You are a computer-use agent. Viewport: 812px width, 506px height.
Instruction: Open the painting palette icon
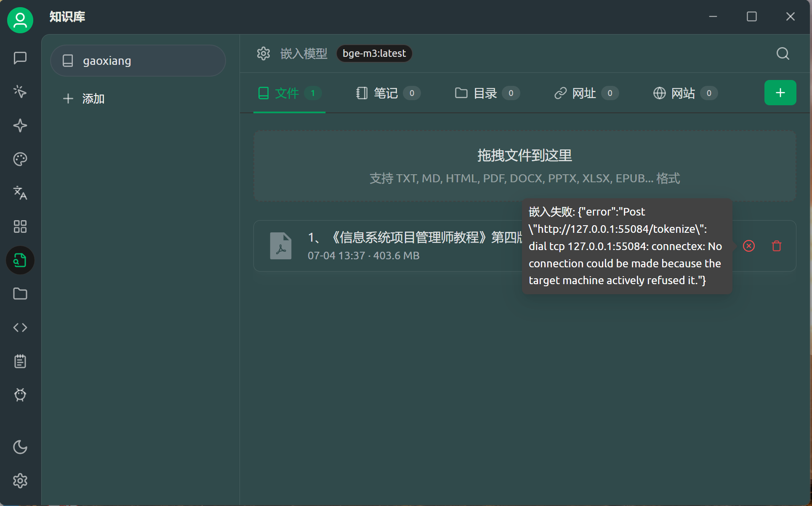(20, 159)
